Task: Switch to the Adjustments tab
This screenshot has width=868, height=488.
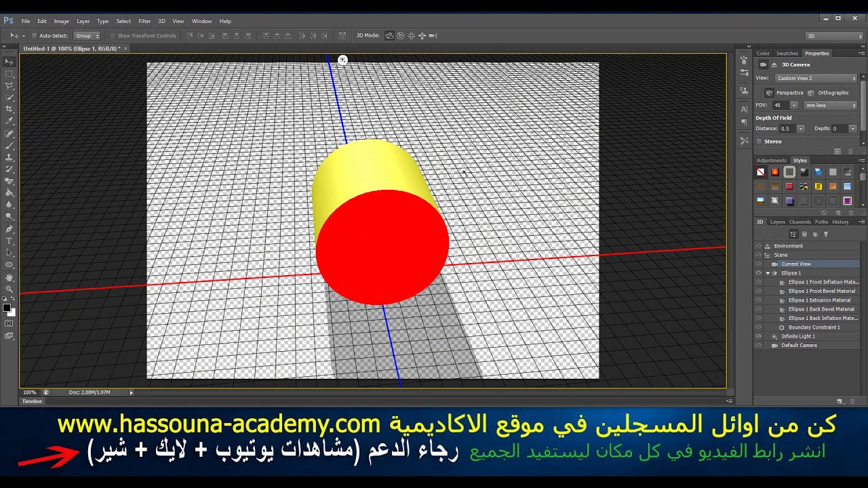Action: point(771,161)
